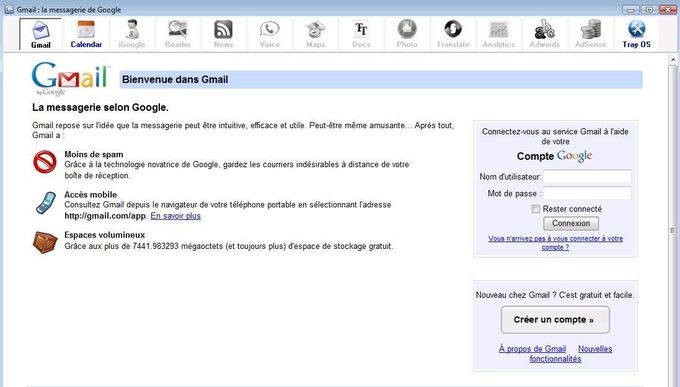Open the Translate toolbar icon
The image size is (680, 387).
[x=453, y=34]
